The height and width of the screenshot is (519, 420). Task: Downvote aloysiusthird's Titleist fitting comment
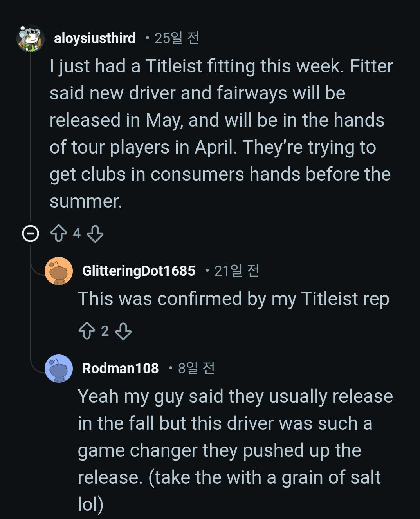(95, 233)
